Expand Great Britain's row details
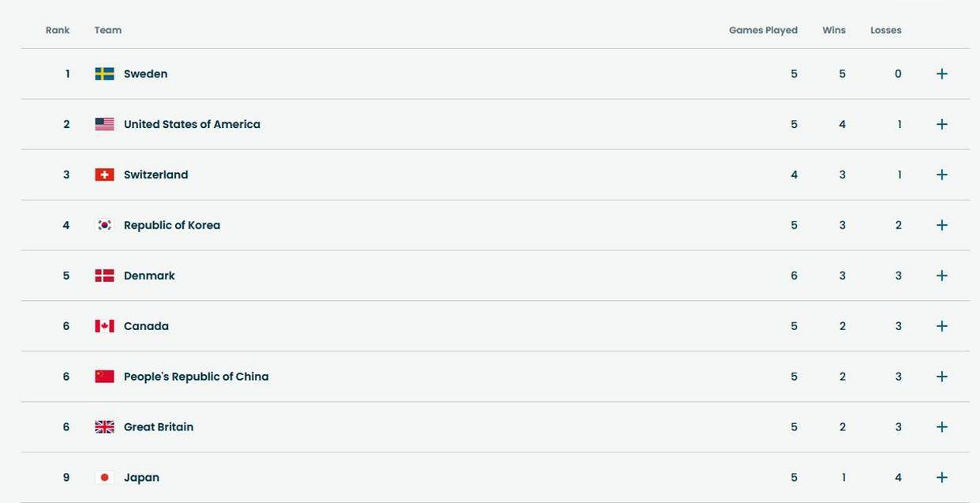The width and height of the screenshot is (980, 503). pyautogui.click(x=941, y=428)
